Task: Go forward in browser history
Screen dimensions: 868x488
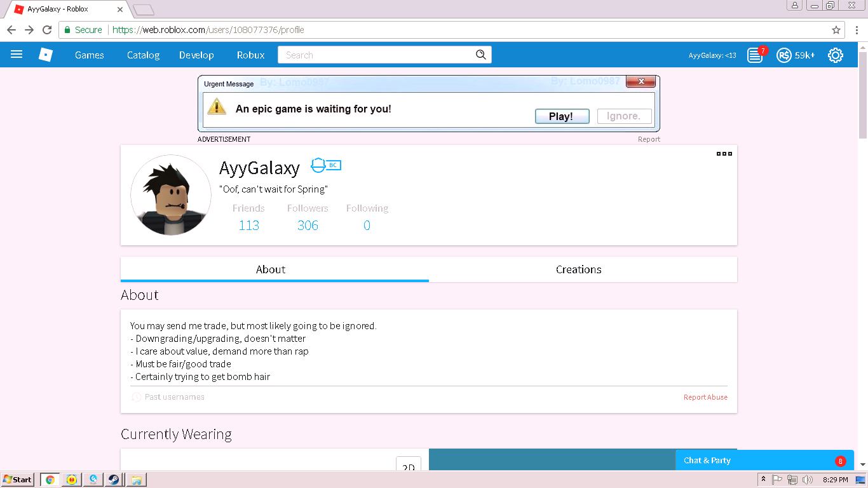Action: click(x=29, y=30)
